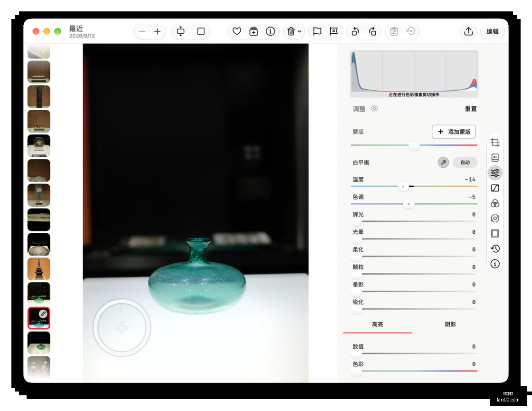Image resolution: width=532 pixels, height=411 pixels.
Task: Open photo info from top toolbar
Action: (270, 31)
